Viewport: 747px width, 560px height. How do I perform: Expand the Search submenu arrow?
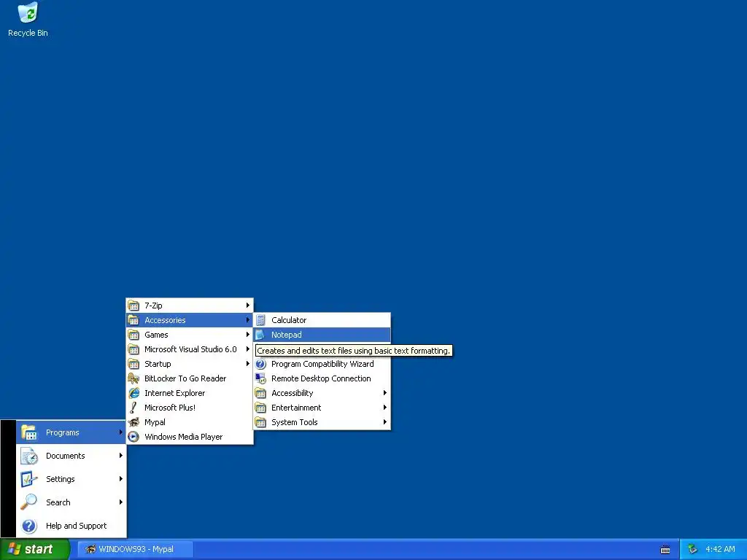121,502
